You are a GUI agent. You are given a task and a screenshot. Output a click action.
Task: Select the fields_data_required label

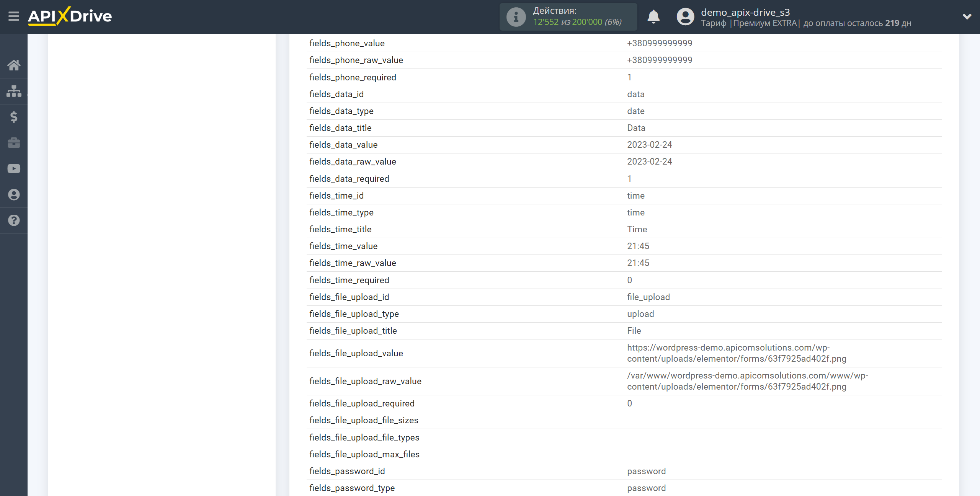349,179
